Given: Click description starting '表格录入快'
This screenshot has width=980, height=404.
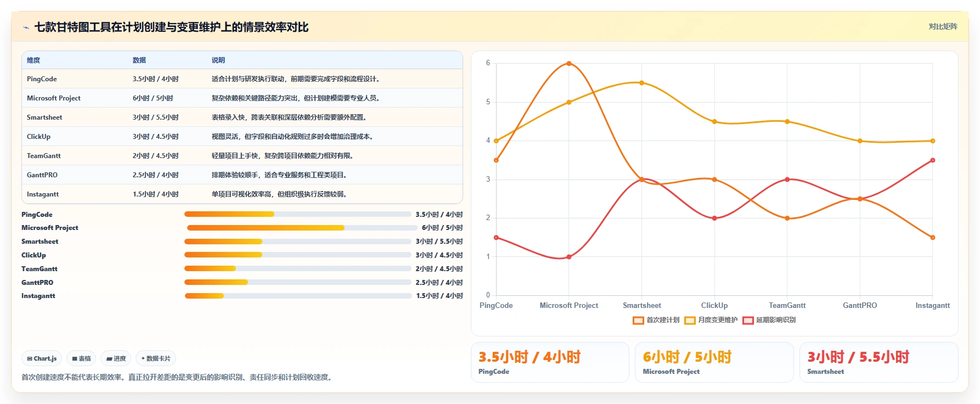Looking at the screenshot, I should point(290,117).
